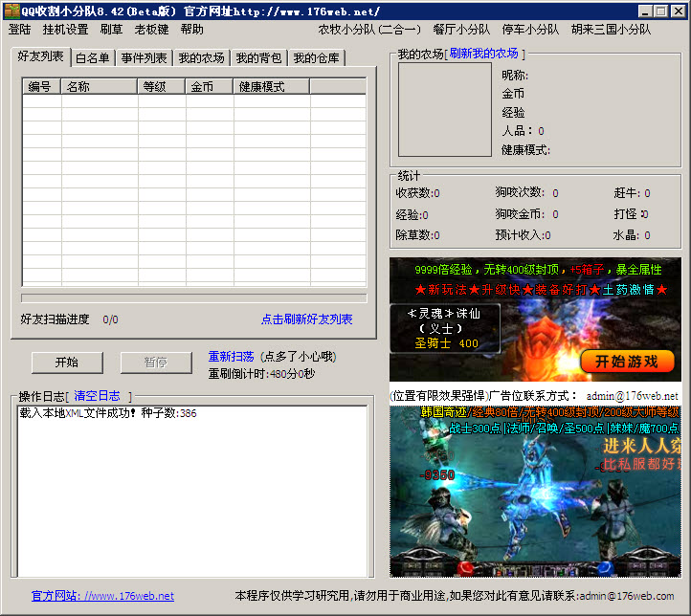This screenshot has width=691, height=616.
Task: Sort by 健康模式 column header
Action: pos(271,86)
